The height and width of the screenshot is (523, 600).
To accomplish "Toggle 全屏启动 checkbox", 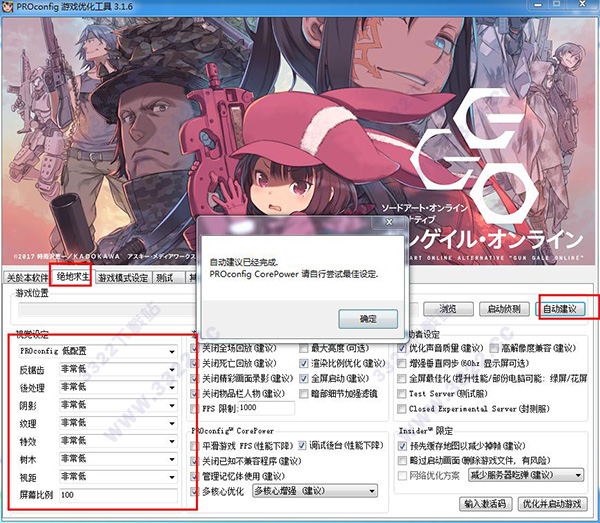I will click(304, 379).
